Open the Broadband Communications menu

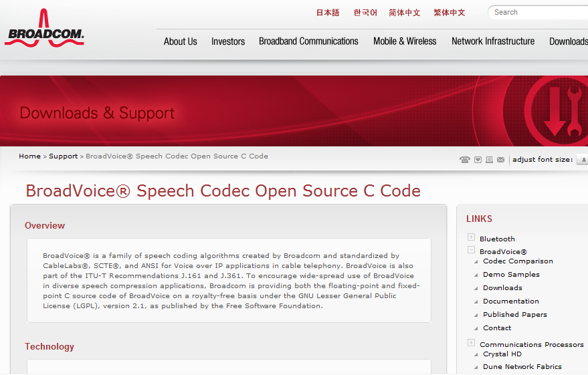coord(308,41)
